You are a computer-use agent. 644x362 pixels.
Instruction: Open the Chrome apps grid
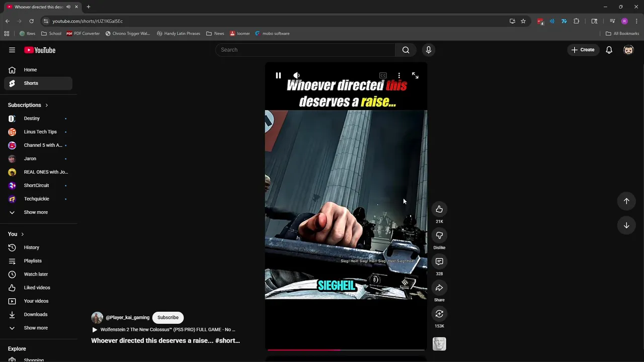(7, 34)
